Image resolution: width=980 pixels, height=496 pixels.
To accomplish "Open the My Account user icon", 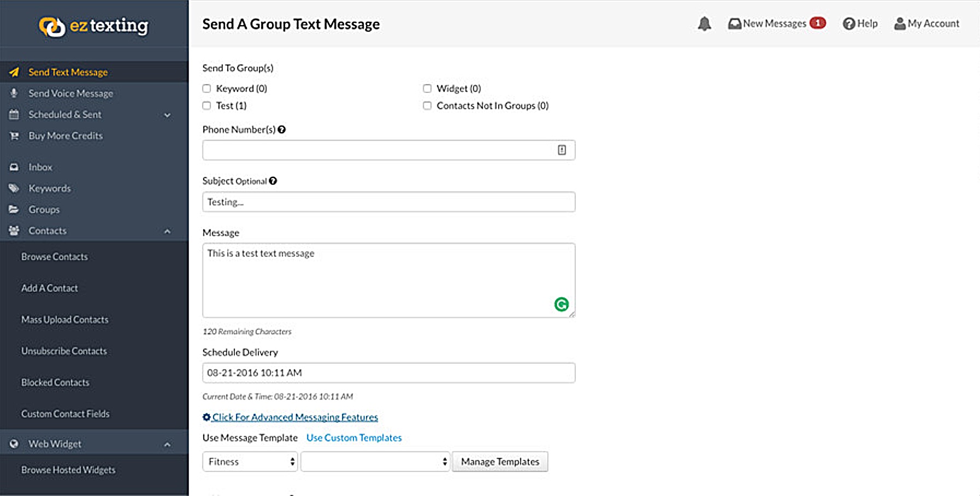I will click(899, 24).
